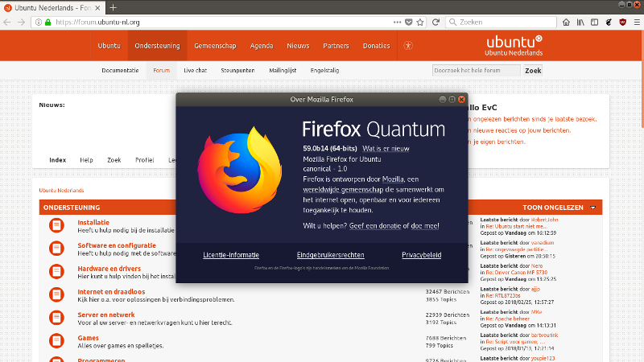Viewport: 644px width, 362px height.
Task: Focus the Firefox Zoeken search box
Action: [501, 23]
